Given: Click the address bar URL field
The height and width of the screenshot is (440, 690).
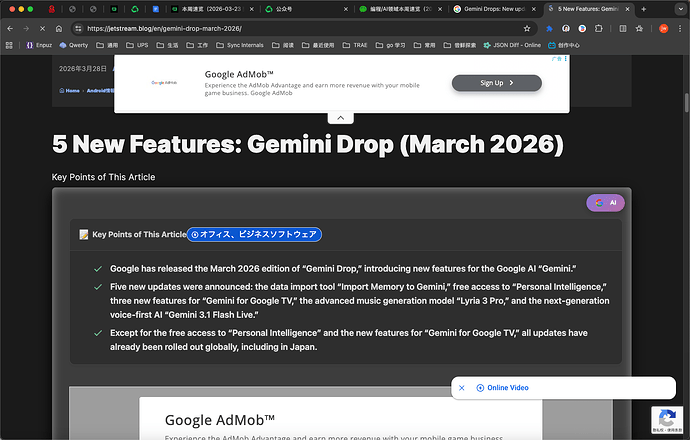Looking at the screenshot, I should [x=300, y=29].
